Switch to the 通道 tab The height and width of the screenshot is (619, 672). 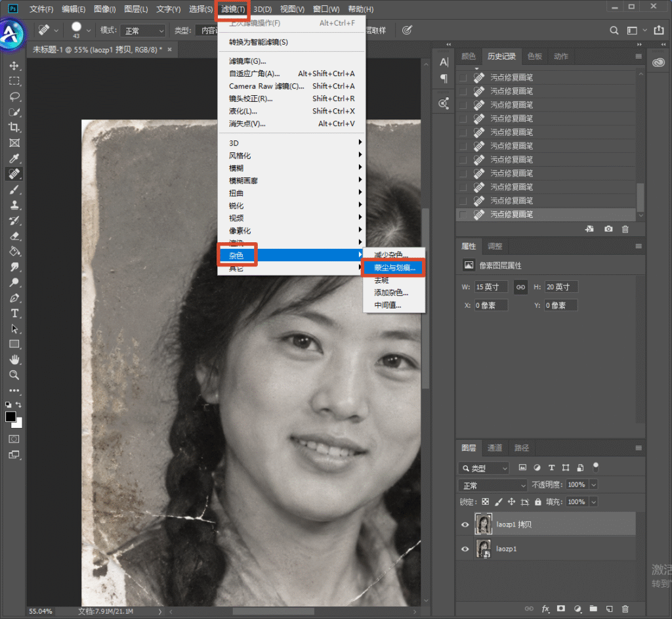pyautogui.click(x=495, y=448)
